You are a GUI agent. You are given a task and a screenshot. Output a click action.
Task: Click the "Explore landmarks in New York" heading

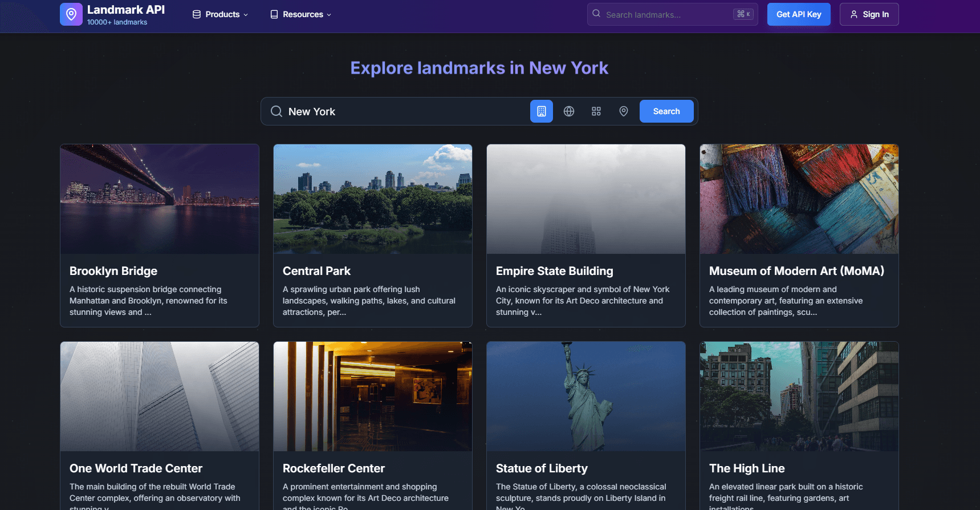pos(479,68)
